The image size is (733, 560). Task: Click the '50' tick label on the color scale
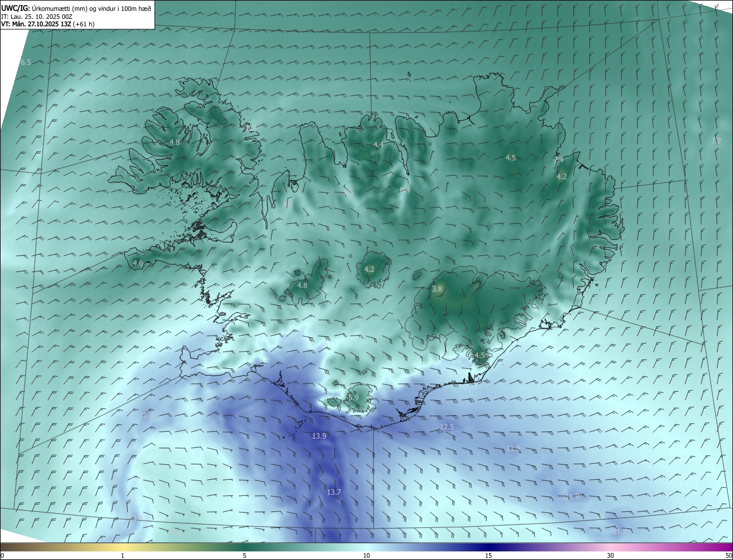(728, 555)
